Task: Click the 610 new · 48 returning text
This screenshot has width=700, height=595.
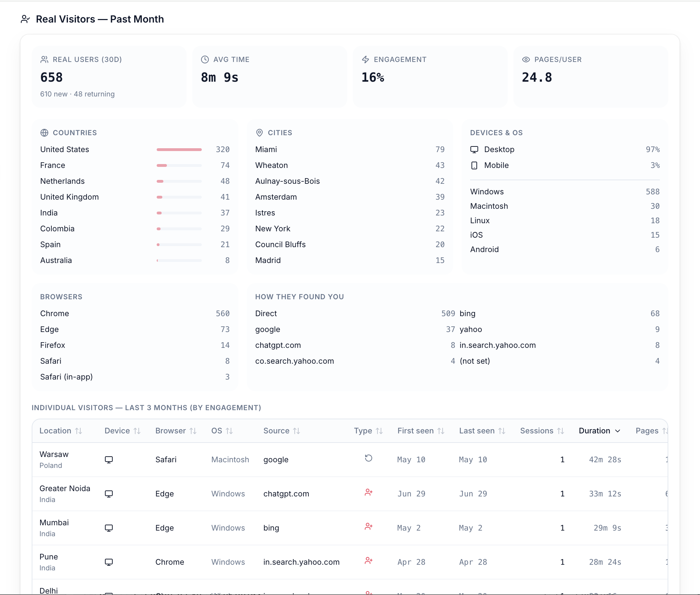Action: (x=77, y=94)
